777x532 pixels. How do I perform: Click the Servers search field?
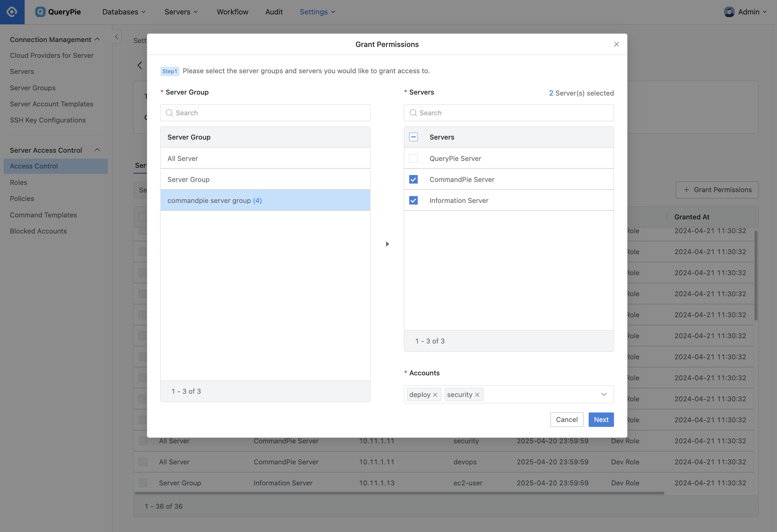(508, 113)
